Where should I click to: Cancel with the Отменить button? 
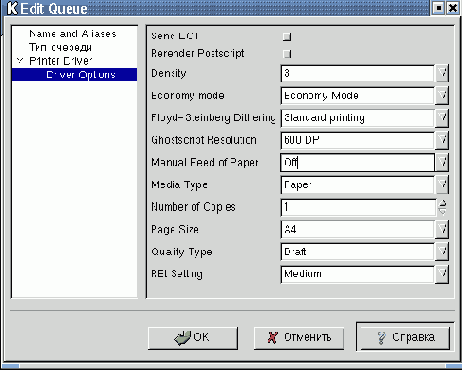[x=299, y=338]
